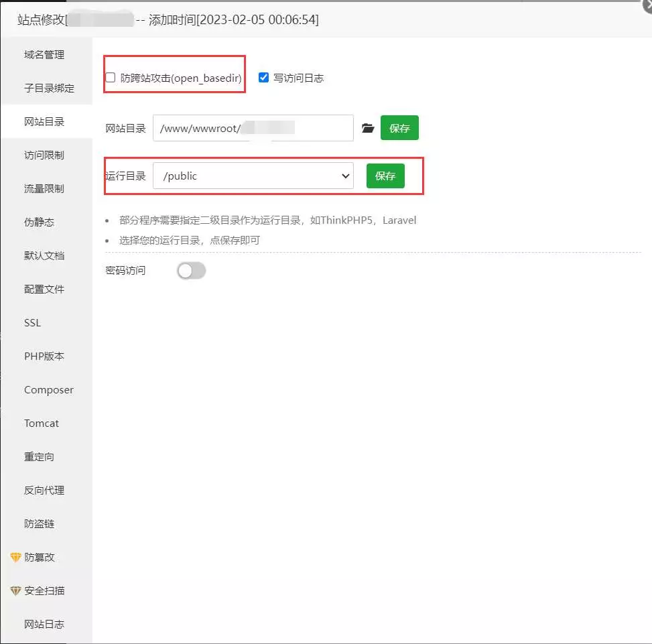This screenshot has height=644, width=652.
Task: Click the diamond icon next to 安全扫描
Action: click(16, 590)
